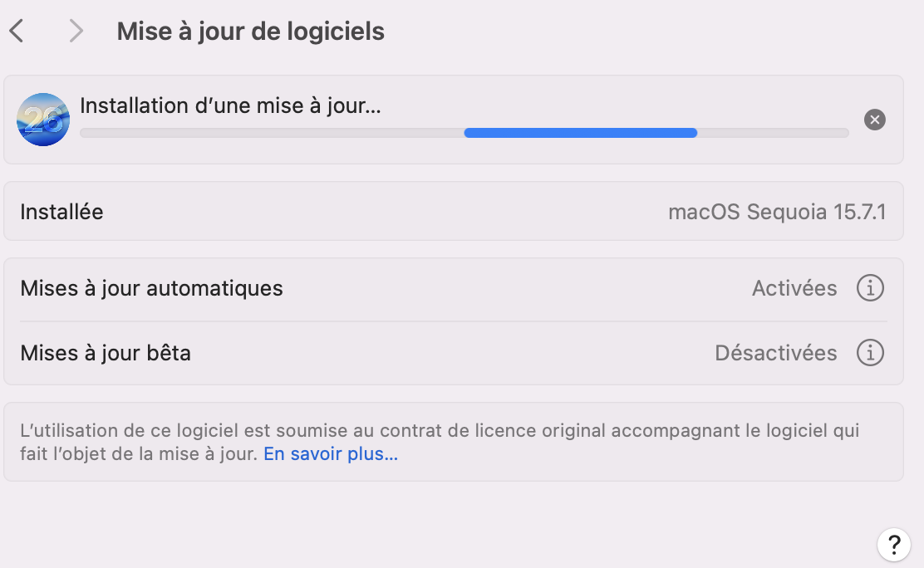Screen dimensions: 924x568
Task: Click the Installation d'une mise à jour… text
Action: (230, 105)
